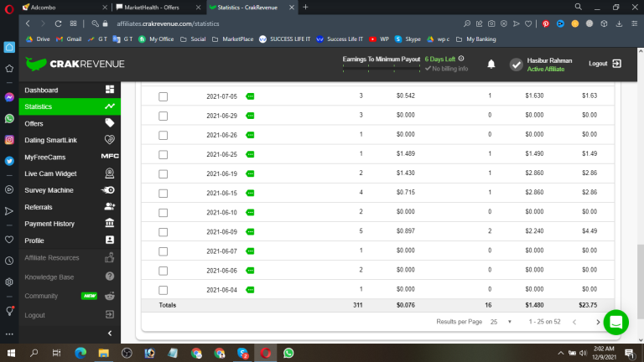Click Affiliate Resources thumbs-up icon

pos(110,258)
